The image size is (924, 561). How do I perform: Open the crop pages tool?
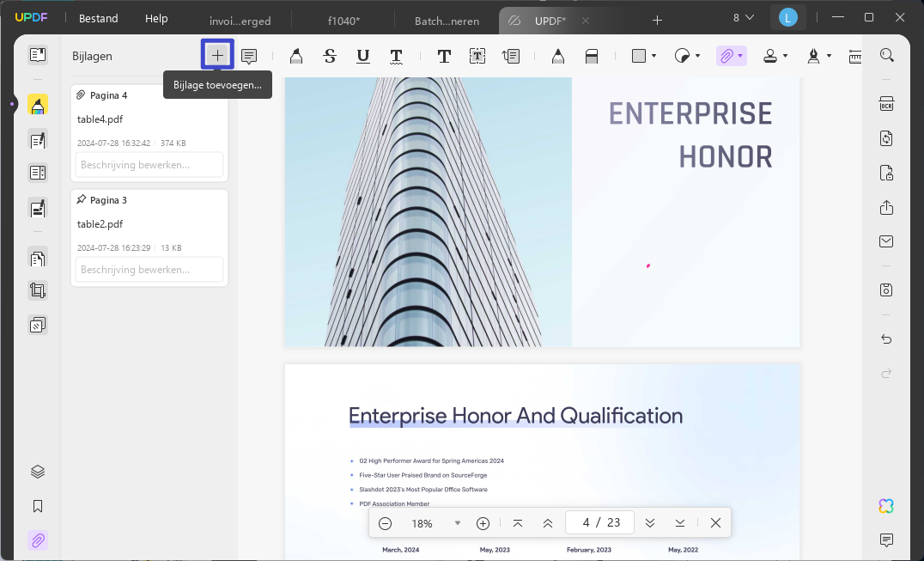tap(38, 290)
